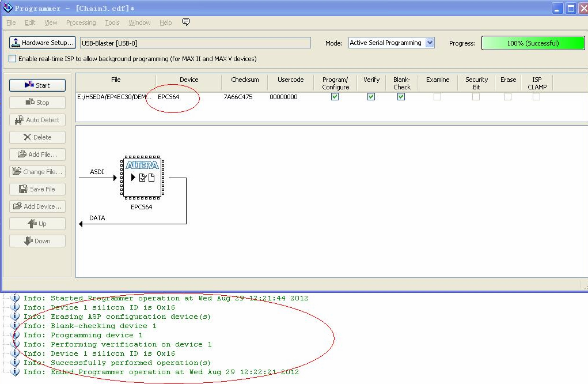Open the Add Device dialog
This screenshot has width=588, height=384.
click(37, 206)
